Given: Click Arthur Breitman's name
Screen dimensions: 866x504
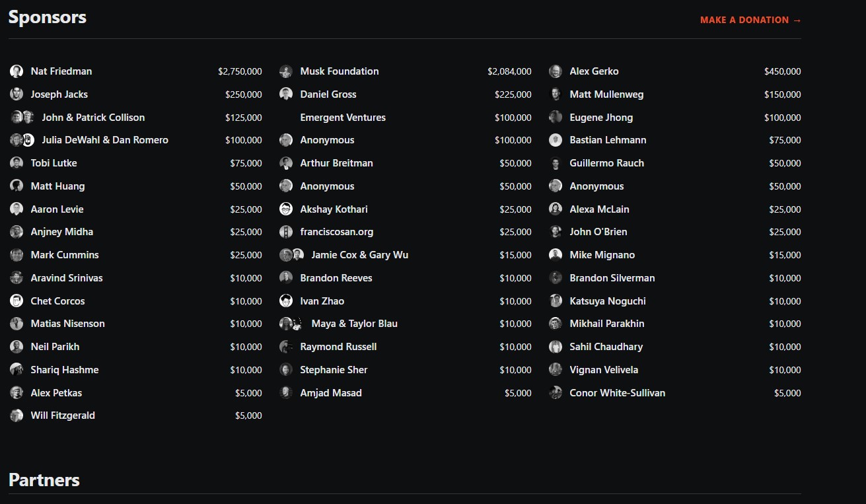Looking at the screenshot, I should point(336,163).
